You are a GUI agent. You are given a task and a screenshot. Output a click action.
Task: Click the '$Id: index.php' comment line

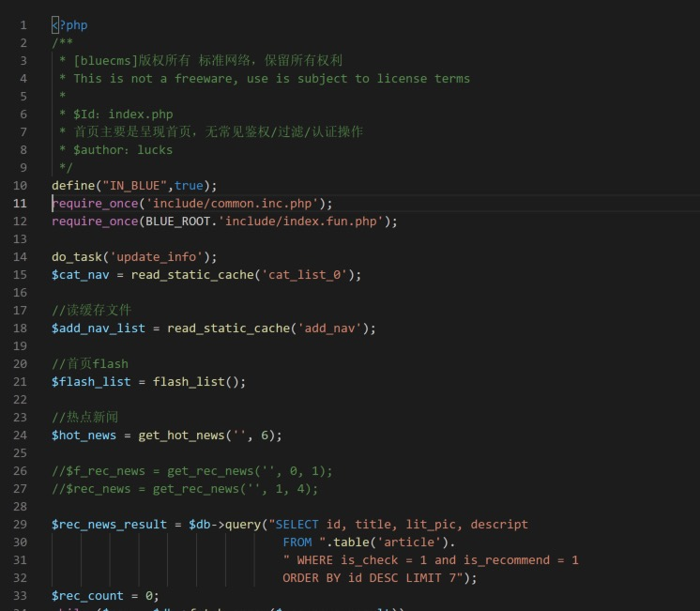point(116,115)
